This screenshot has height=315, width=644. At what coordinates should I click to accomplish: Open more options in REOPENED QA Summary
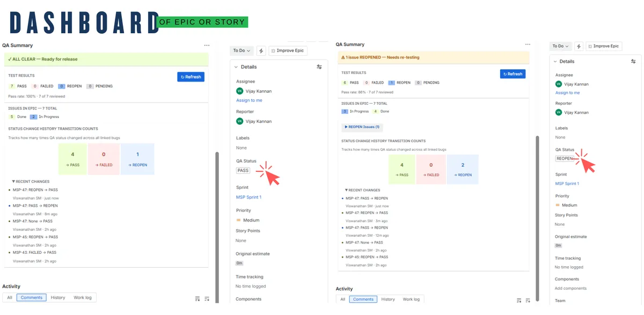click(x=528, y=45)
